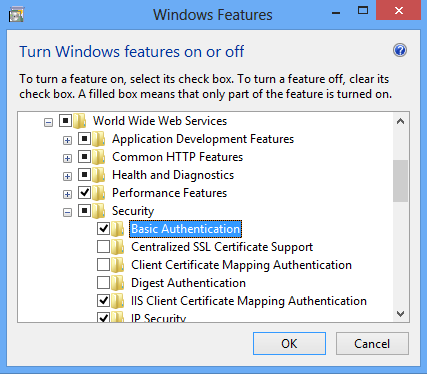Click folder icon beside IIS Client Certificate Mapping
This screenshot has height=374, width=427.
[118, 301]
